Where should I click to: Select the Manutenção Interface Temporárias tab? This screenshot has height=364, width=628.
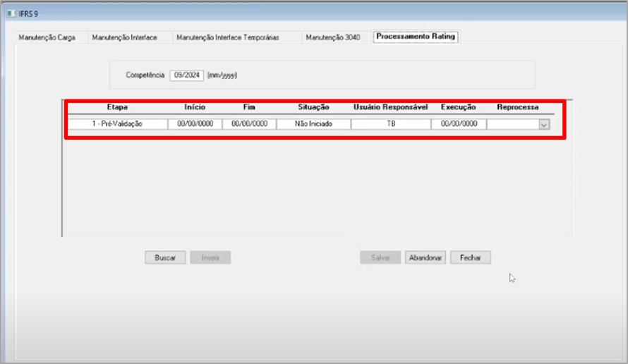coord(228,37)
